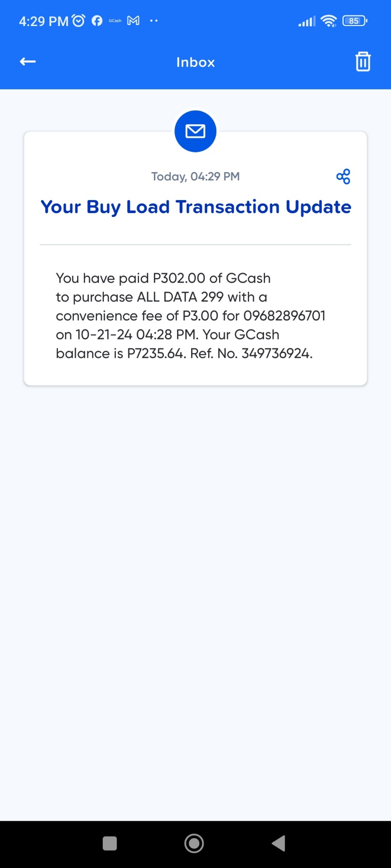Tap the Inbox title in header
391x868 pixels.
click(x=195, y=62)
